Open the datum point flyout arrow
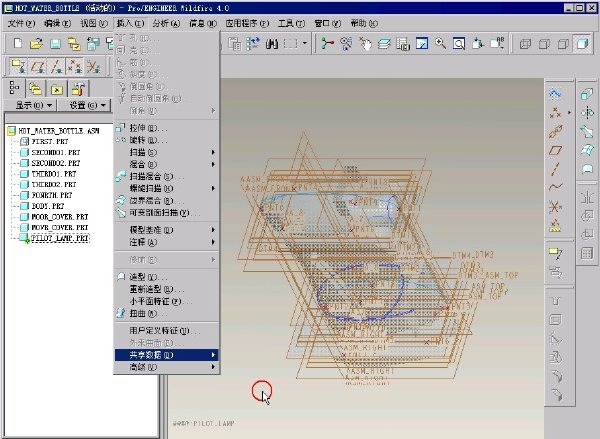Screen dimensions: 600x439 [x=569, y=113]
